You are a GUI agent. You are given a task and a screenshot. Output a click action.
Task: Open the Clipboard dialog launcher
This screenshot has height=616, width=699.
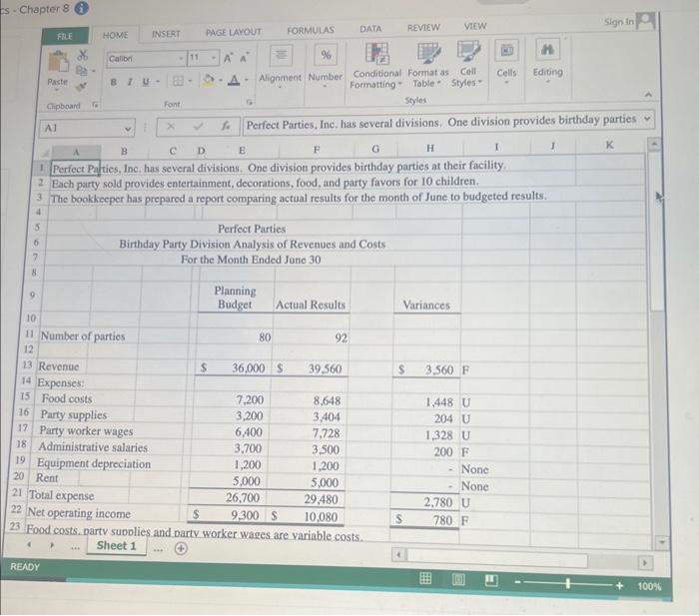[x=95, y=104]
